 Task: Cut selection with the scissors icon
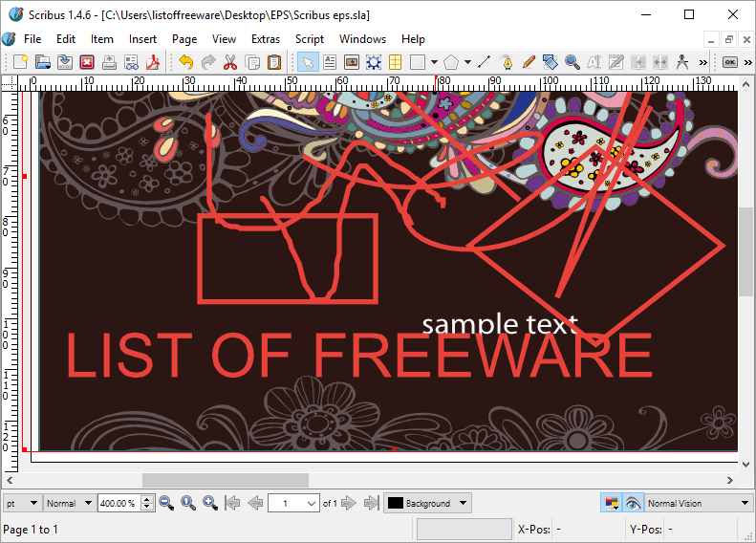[x=230, y=62]
